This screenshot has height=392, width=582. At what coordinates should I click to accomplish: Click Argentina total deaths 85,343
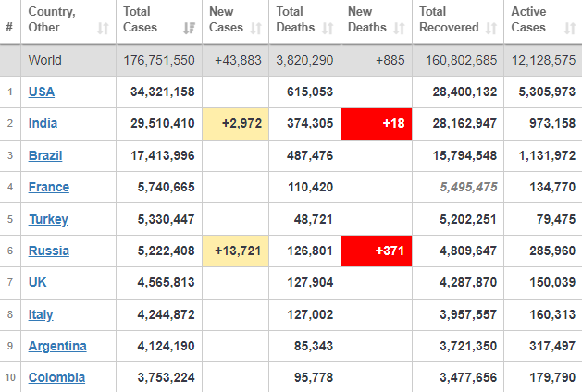[314, 346]
